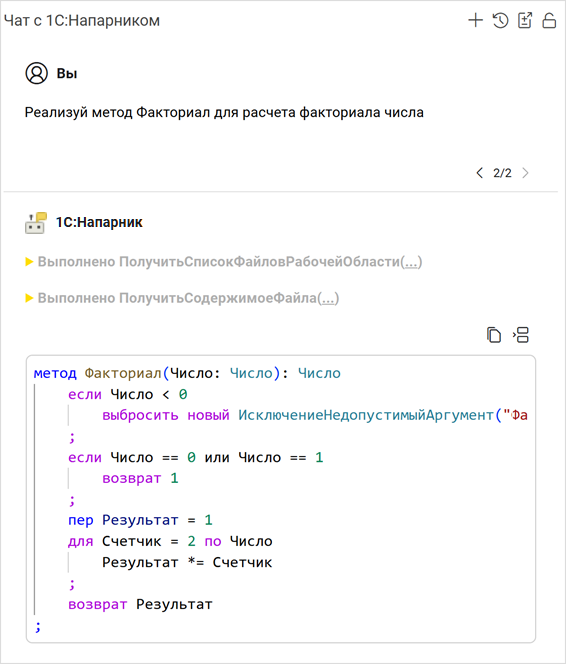Click the метод Факториал code line

click(x=187, y=373)
